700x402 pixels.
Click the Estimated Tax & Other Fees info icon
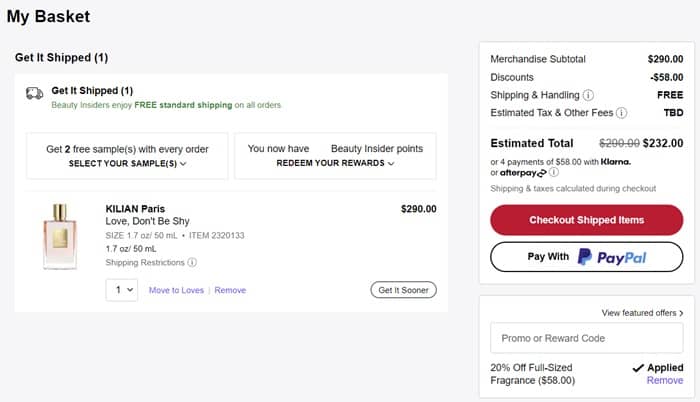(621, 114)
